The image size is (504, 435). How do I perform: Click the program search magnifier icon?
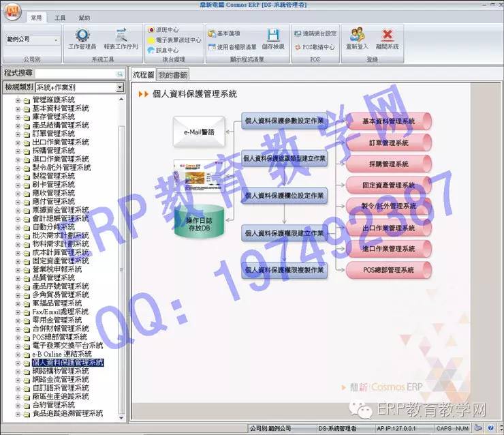pos(120,74)
